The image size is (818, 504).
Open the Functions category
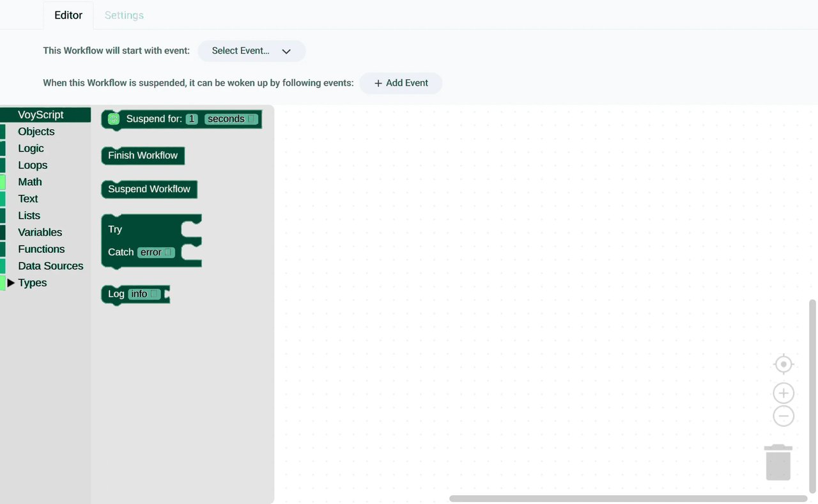[x=45, y=249]
